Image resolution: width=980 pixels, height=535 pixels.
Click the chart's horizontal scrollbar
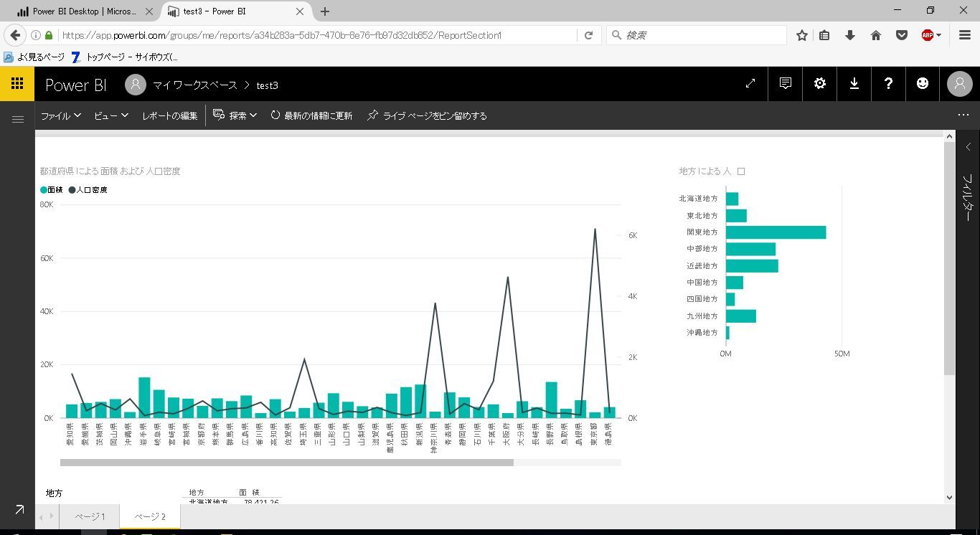[287, 463]
